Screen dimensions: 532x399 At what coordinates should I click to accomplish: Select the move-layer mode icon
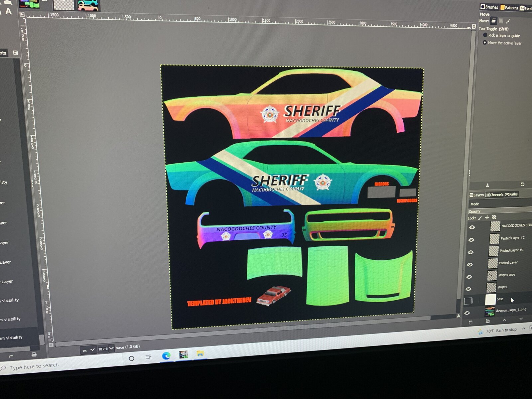(x=494, y=21)
